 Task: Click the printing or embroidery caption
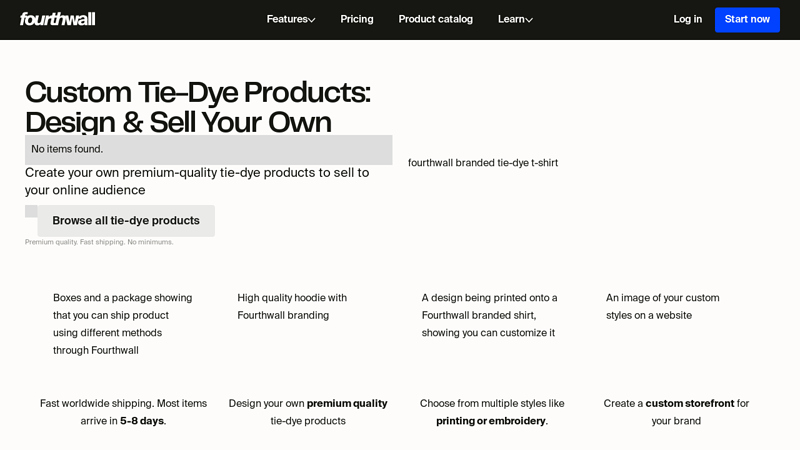(491, 411)
